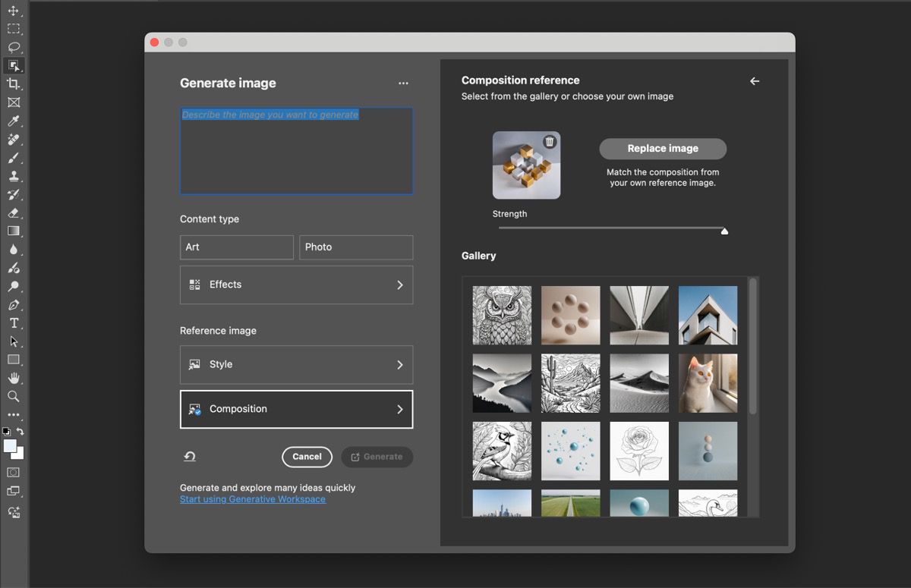Select Art as the content type
Image resolution: width=911 pixels, height=588 pixels.
(x=236, y=247)
